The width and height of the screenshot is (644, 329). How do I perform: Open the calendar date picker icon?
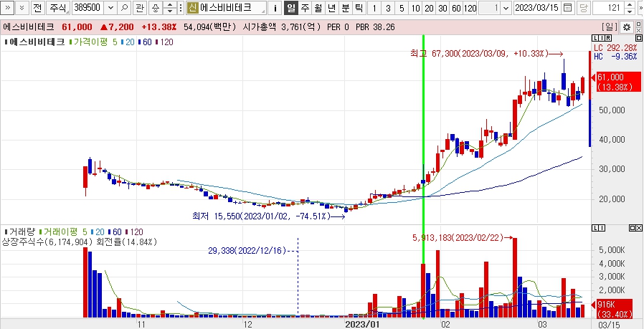(x=567, y=7)
